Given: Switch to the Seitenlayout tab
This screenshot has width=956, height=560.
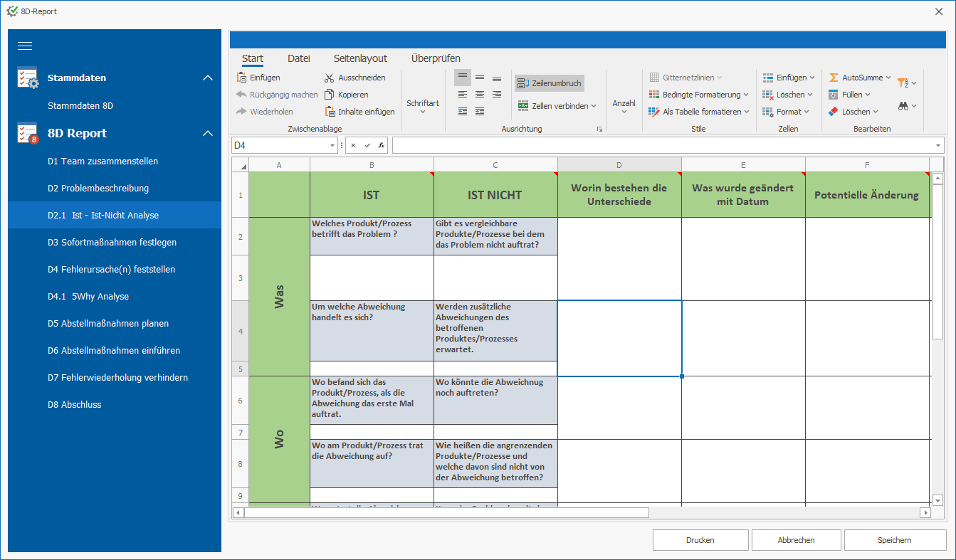Looking at the screenshot, I should click(360, 58).
